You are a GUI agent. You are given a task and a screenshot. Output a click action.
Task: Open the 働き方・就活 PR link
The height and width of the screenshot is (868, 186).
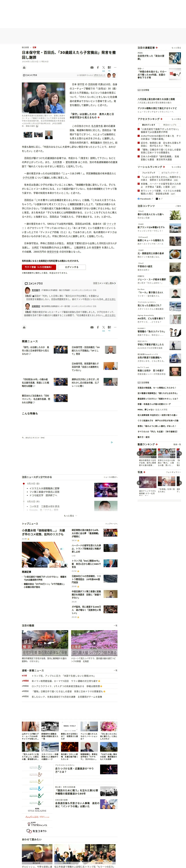[x=143, y=437]
